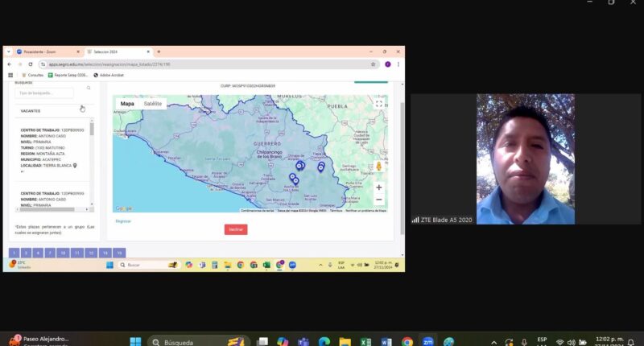Open the Zoom app in outer taskbar
The width and height of the screenshot is (644, 346).
point(427,341)
